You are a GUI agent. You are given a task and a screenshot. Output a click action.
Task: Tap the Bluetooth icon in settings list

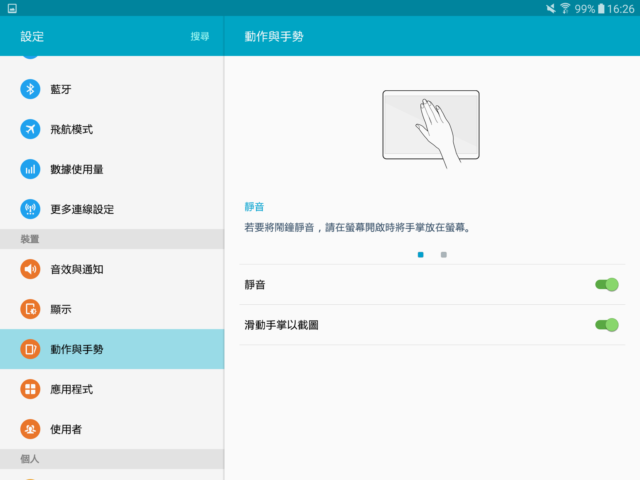point(30,89)
